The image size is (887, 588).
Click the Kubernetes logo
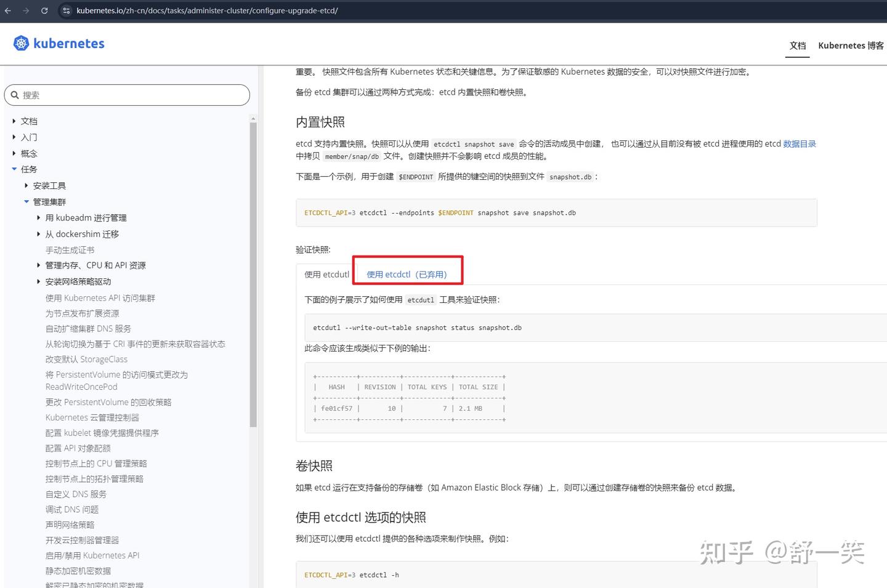(21, 43)
